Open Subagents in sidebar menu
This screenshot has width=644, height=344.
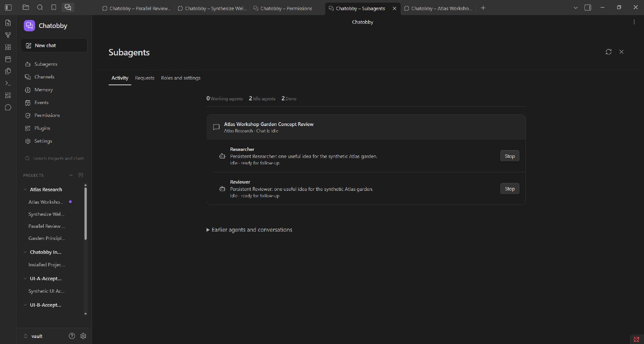pos(54,64)
